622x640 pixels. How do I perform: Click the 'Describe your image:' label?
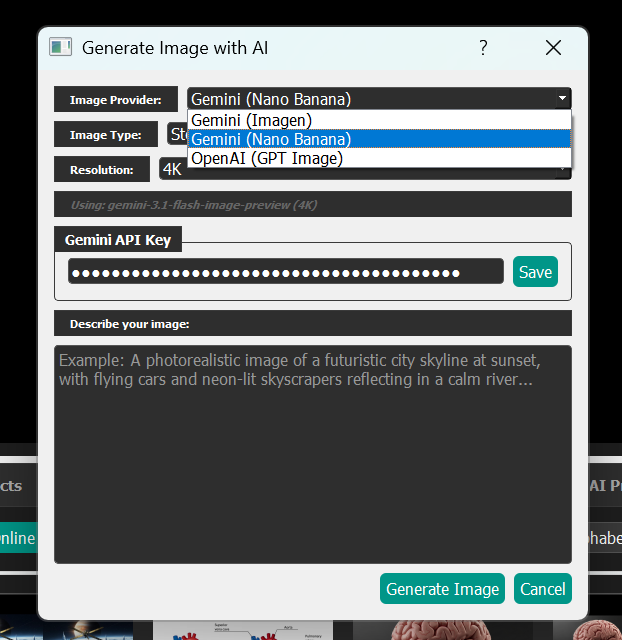point(129,324)
